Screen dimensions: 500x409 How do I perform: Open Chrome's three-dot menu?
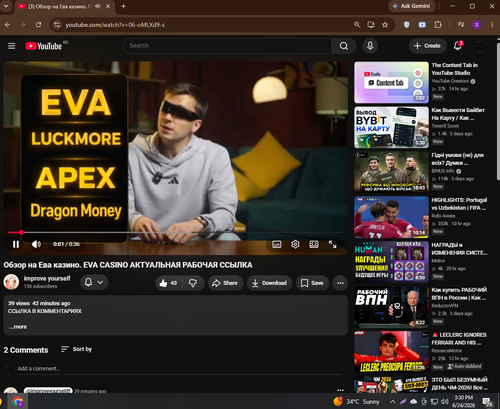[x=492, y=25]
